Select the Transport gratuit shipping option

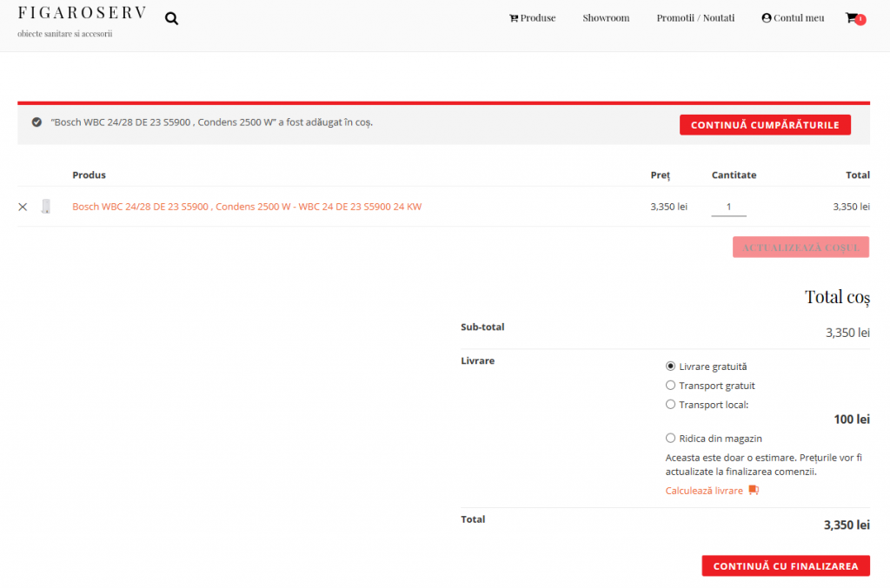coord(670,386)
